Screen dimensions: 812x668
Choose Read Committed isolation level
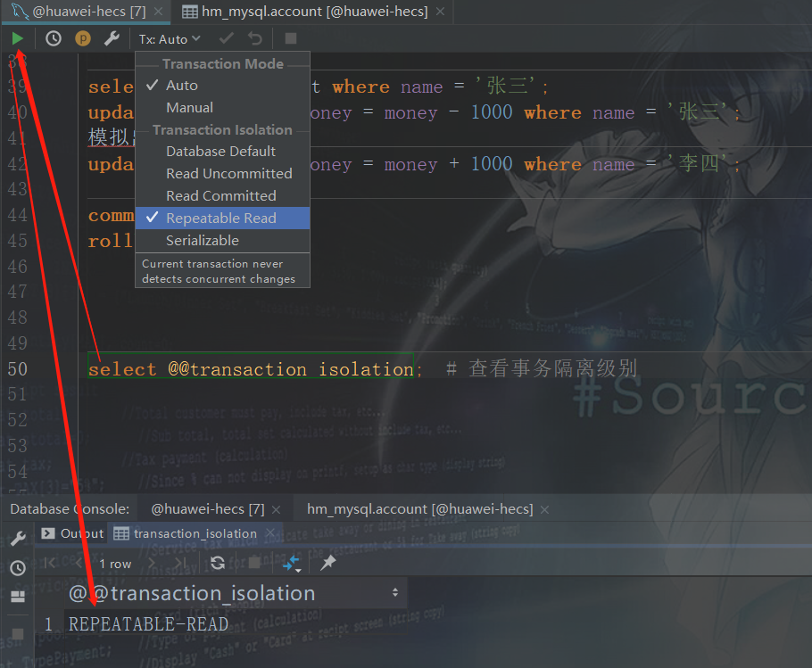coord(223,196)
